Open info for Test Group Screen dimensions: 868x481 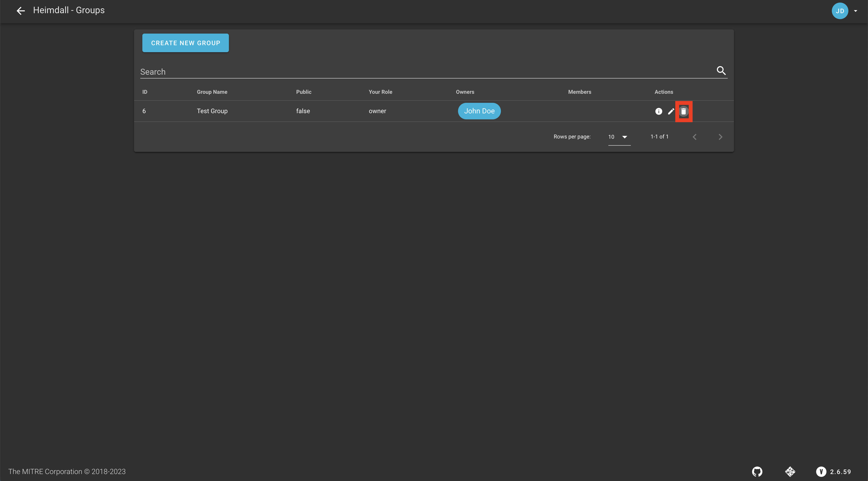point(658,111)
